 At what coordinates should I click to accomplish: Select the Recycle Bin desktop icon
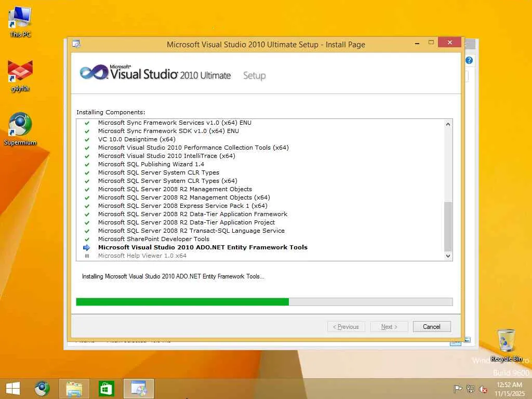[x=506, y=345]
